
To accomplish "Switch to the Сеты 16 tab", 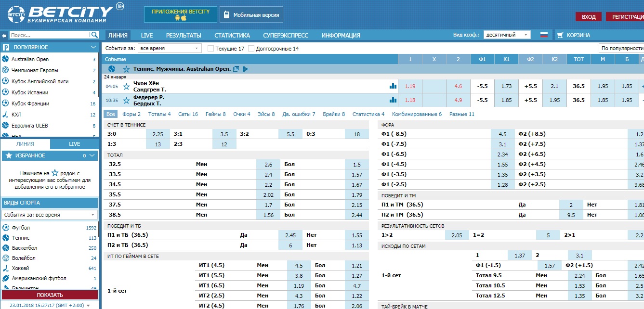I will [x=188, y=114].
